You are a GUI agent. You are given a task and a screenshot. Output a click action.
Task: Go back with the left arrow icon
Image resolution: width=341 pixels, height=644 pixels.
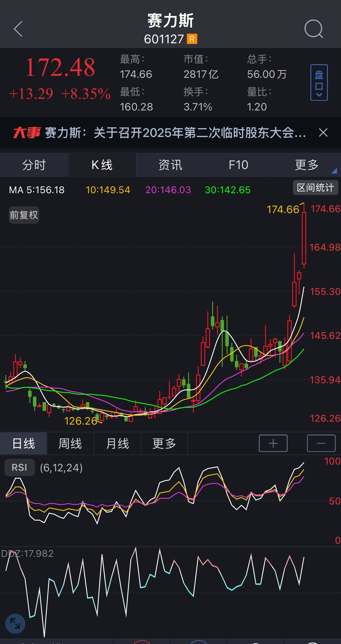pos(18,29)
